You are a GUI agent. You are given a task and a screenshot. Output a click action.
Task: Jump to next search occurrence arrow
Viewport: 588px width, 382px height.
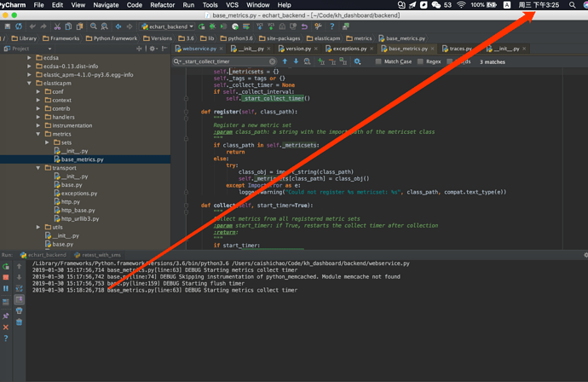pos(296,61)
